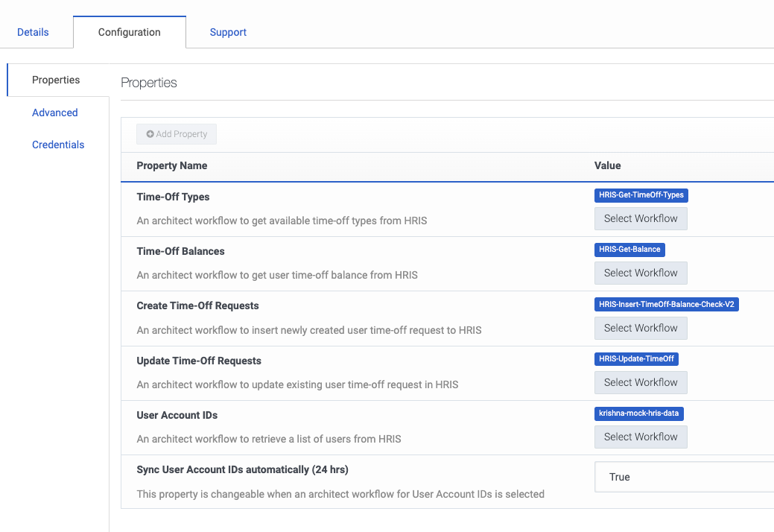Open the Details tab
774x532 pixels.
pos(33,32)
